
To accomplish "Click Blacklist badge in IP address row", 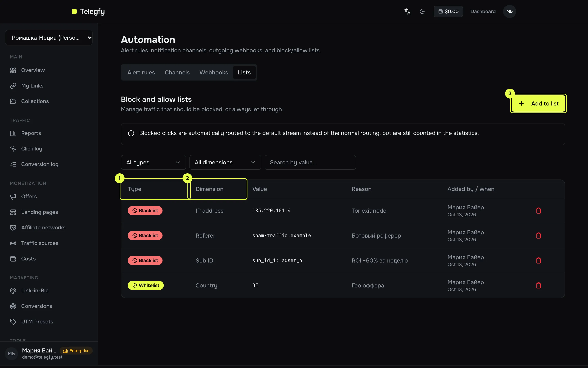I will point(145,211).
